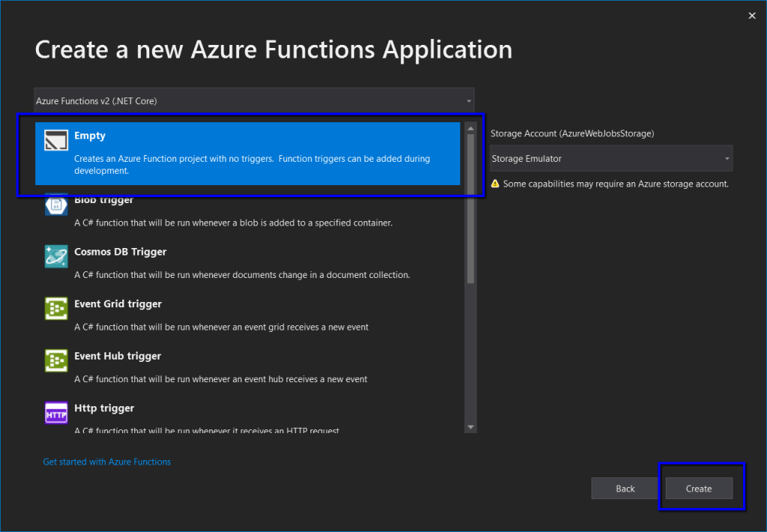Click the storage account warning icon
Image resolution: width=767 pixels, height=532 pixels.
496,184
